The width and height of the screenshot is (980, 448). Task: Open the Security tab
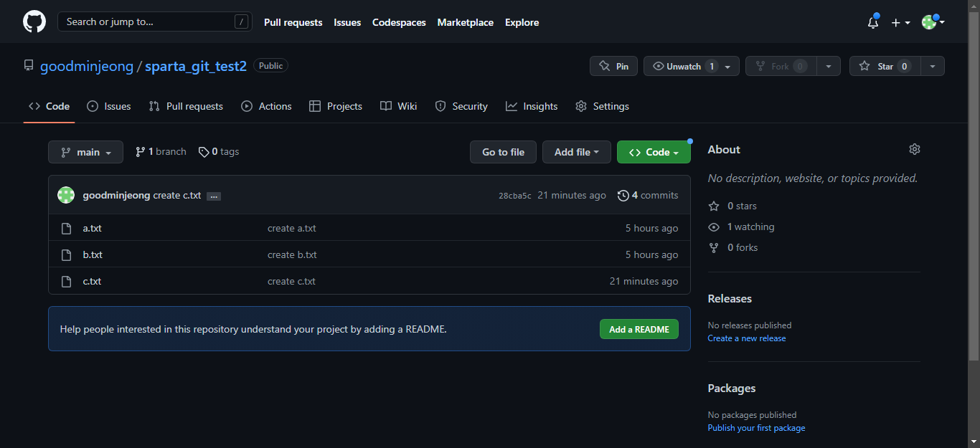pyautogui.click(x=461, y=106)
